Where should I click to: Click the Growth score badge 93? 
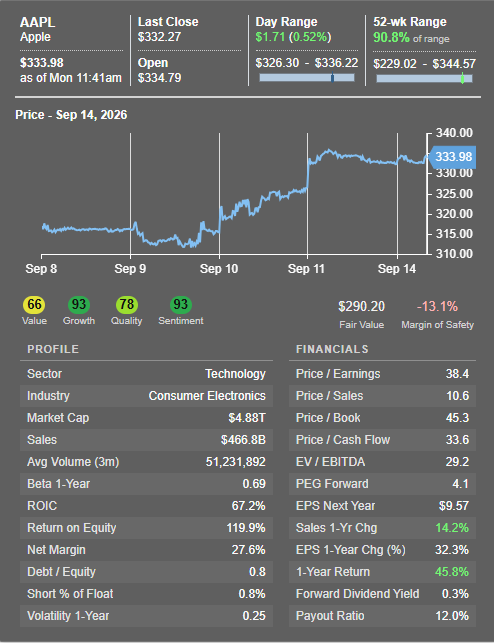coord(79,305)
